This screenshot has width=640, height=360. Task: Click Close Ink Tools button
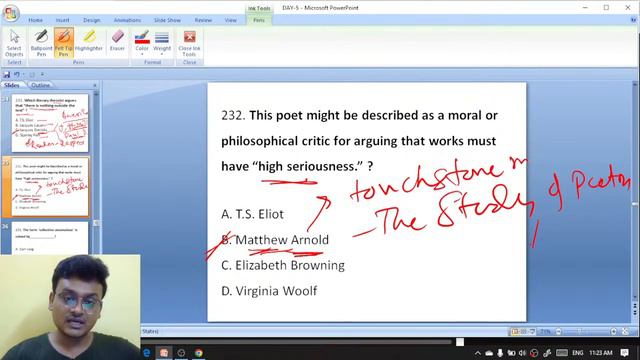(x=189, y=43)
